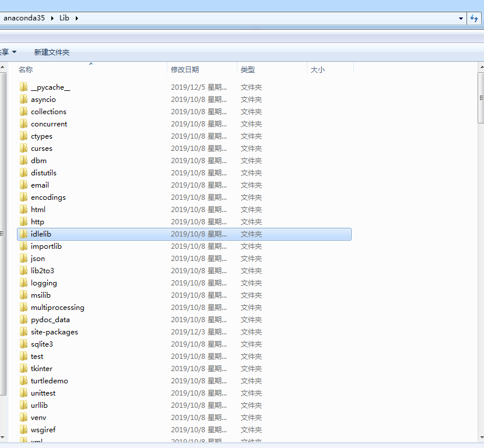Screen dimensions: 484x448
Task: Click the http folder icon
Action: (23, 222)
